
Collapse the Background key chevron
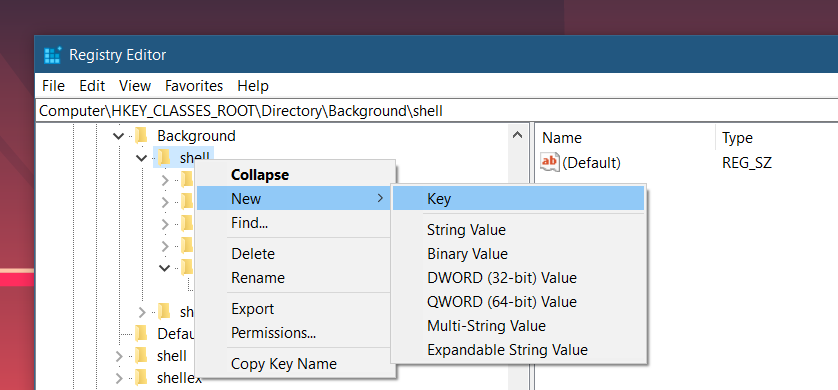pos(119,136)
